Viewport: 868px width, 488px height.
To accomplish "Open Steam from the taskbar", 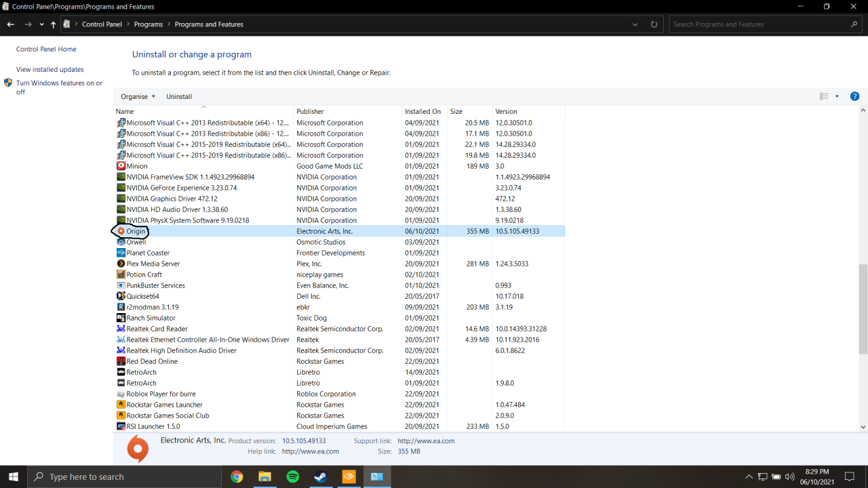I will [x=321, y=476].
